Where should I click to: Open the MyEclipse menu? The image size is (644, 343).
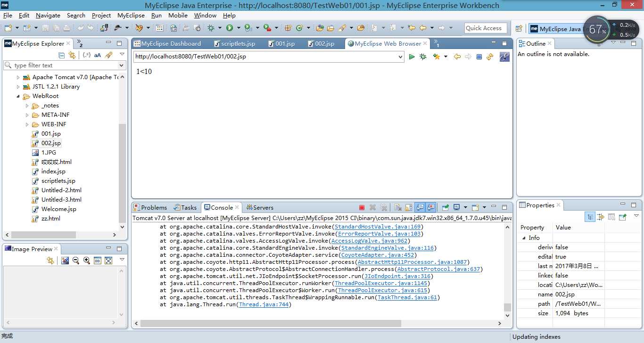(131, 15)
